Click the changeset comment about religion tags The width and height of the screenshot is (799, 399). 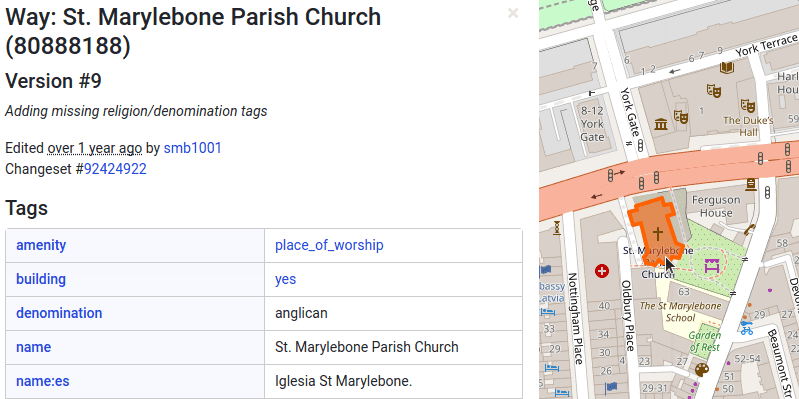(136, 111)
